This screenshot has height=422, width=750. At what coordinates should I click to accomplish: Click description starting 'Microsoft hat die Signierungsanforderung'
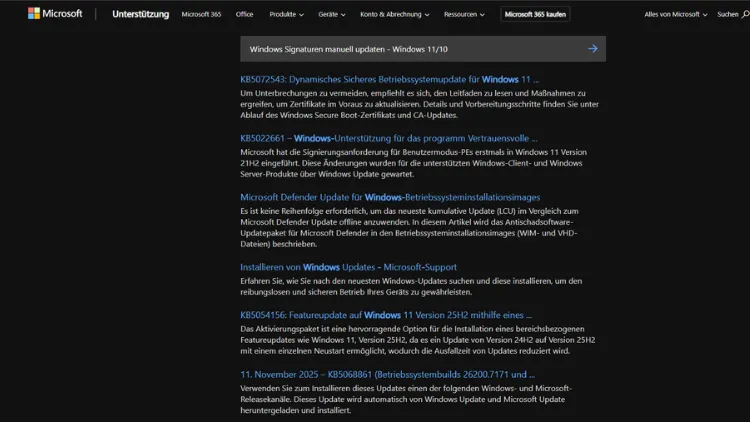click(413, 163)
